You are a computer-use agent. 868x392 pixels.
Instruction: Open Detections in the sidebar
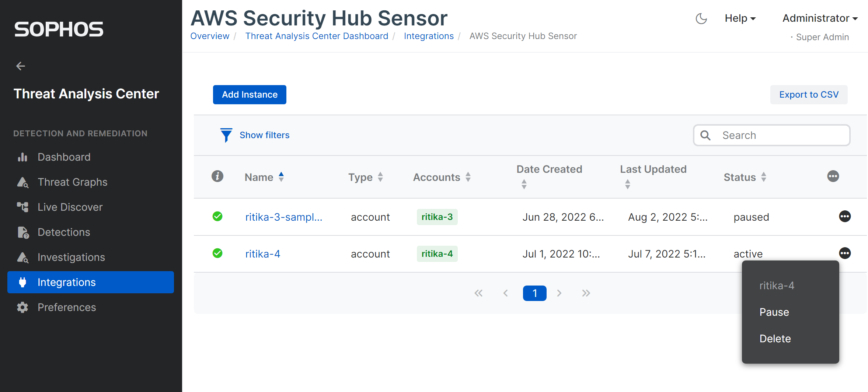[x=64, y=232]
